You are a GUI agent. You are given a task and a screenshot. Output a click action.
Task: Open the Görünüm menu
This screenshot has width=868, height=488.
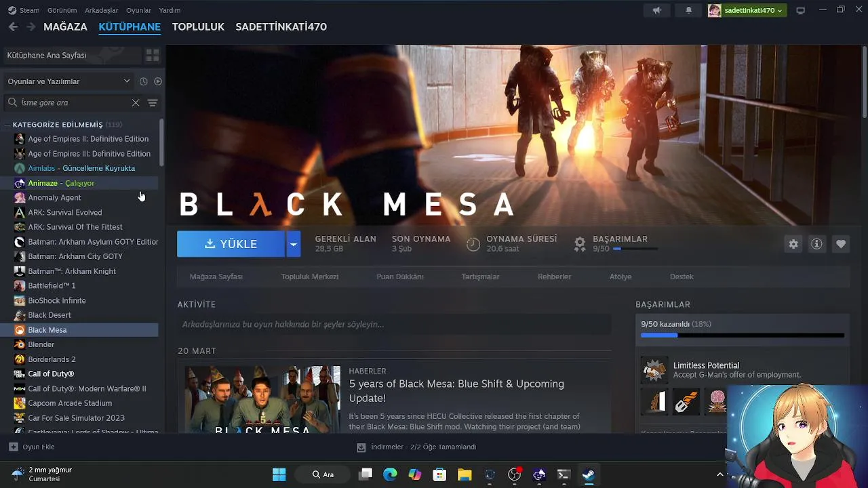click(62, 10)
